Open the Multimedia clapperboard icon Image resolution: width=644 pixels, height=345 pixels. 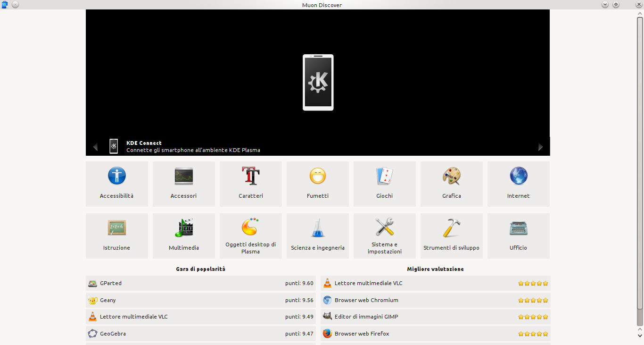pyautogui.click(x=183, y=228)
